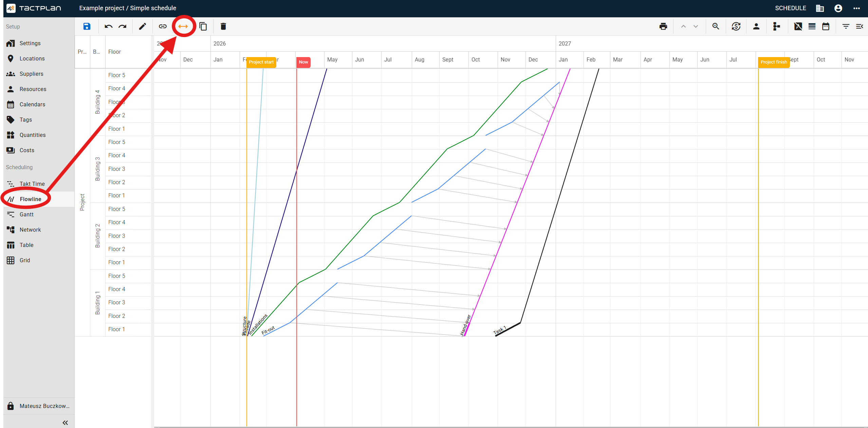Select the Floor column header
Image resolution: width=868 pixels, height=428 pixels.
click(128, 52)
